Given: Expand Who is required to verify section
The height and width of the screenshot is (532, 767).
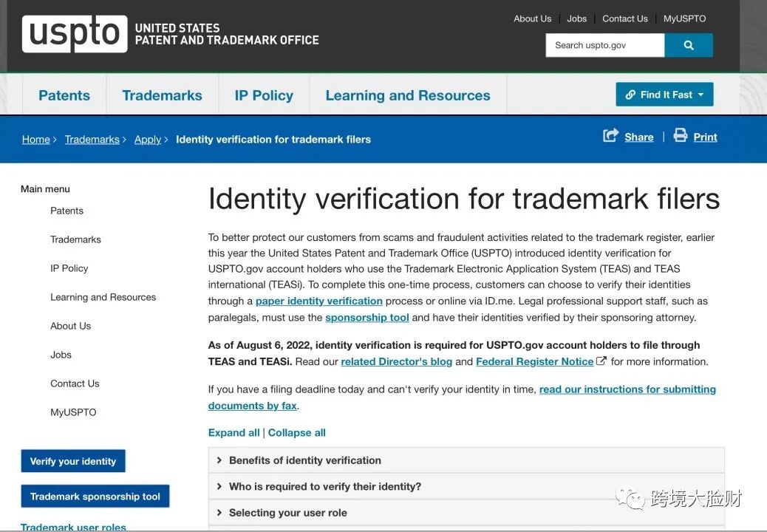Looking at the screenshot, I should pos(324,486).
